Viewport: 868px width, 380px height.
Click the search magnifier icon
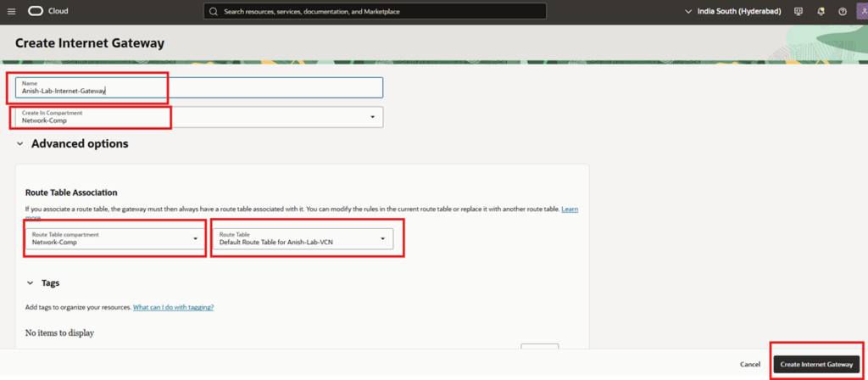point(213,12)
